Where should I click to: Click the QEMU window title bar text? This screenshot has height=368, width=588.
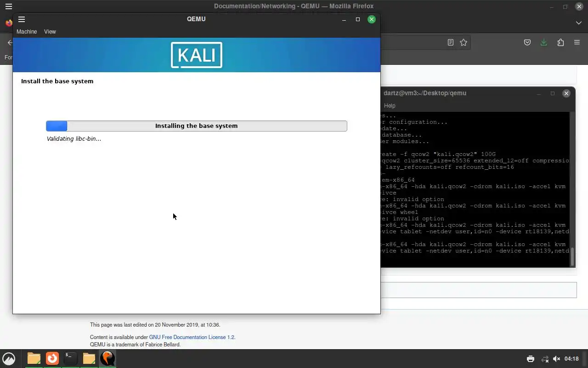[x=196, y=19]
